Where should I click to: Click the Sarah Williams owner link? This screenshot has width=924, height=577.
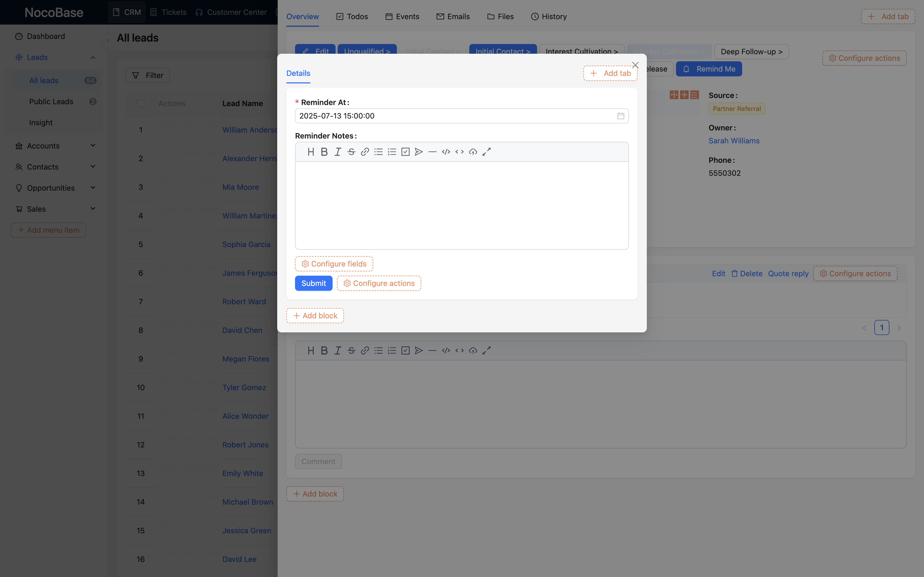pos(734,141)
